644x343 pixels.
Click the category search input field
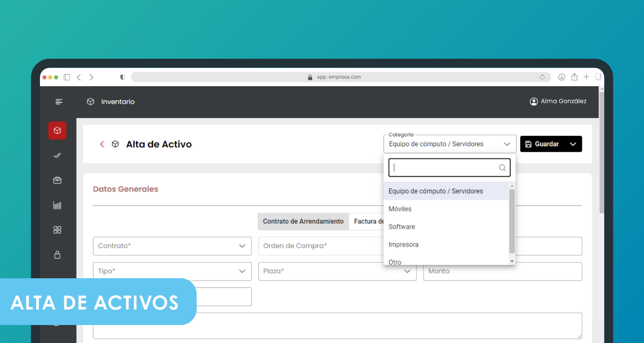(x=445, y=168)
